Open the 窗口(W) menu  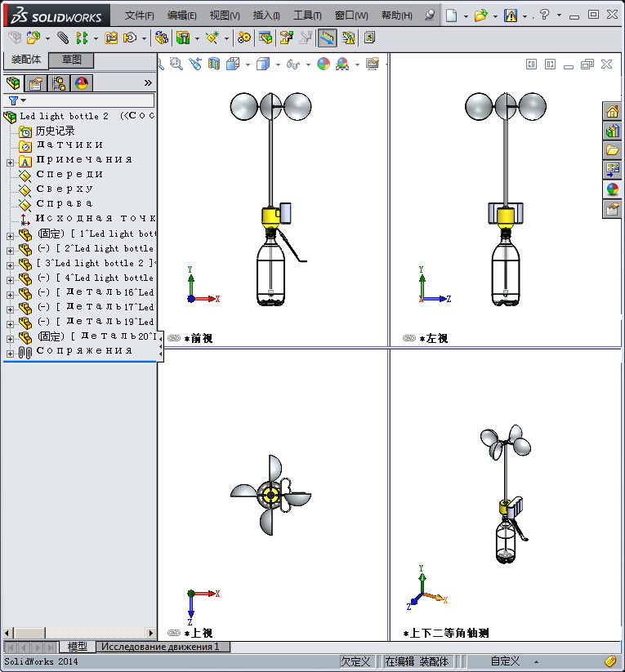coord(351,16)
